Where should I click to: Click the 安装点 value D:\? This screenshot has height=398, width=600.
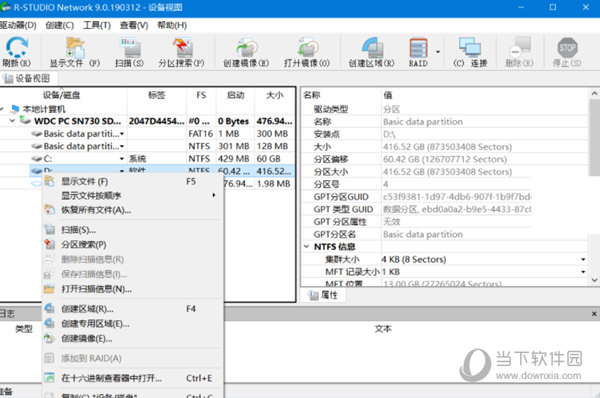(389, 134)
